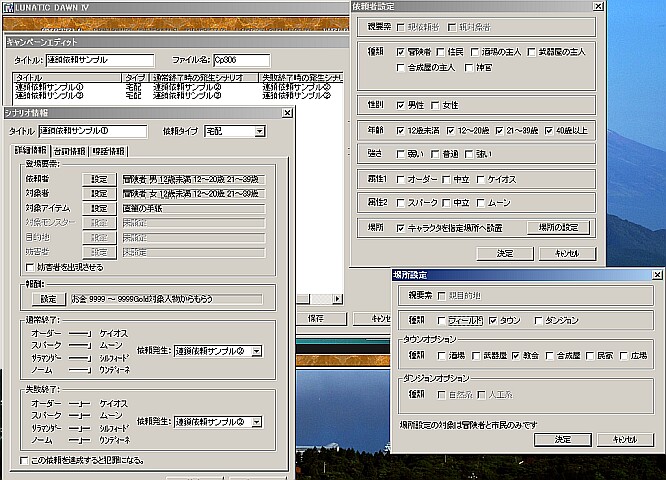The height and width of the screenshot is (480, 666).
Task: Click the 保存 button
Action: [315, 317]
